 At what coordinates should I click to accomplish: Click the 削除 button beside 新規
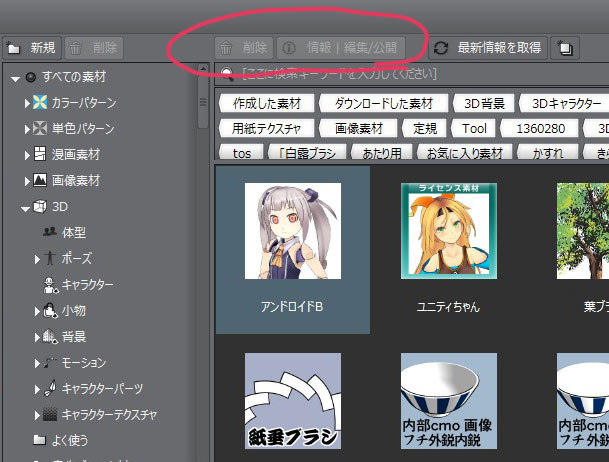pyautogui.click(x=94, y=48)
